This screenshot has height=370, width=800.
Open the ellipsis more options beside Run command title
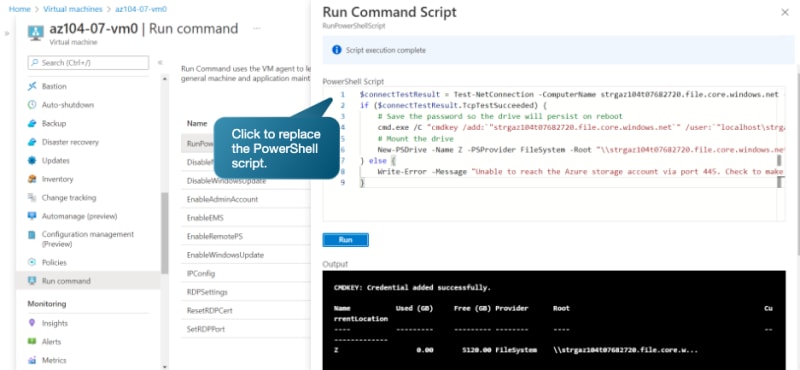(x=257, y=29)
